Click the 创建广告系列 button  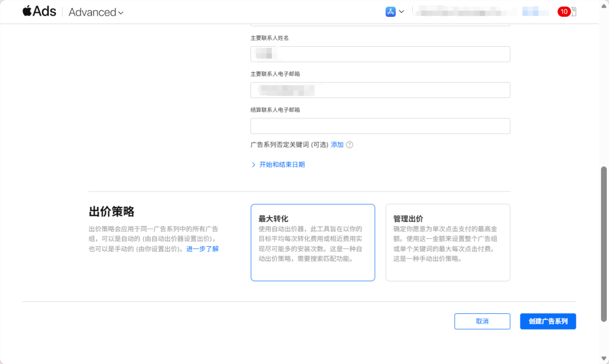point(548,321)
